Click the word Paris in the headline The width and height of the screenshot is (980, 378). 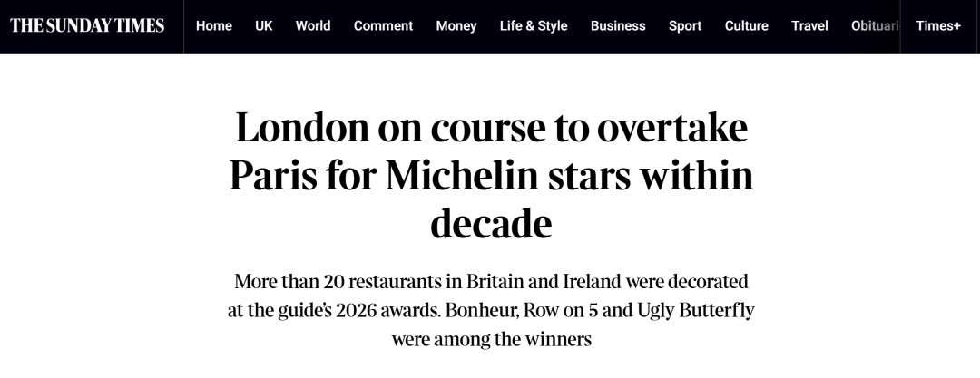[x=270, y=176]
